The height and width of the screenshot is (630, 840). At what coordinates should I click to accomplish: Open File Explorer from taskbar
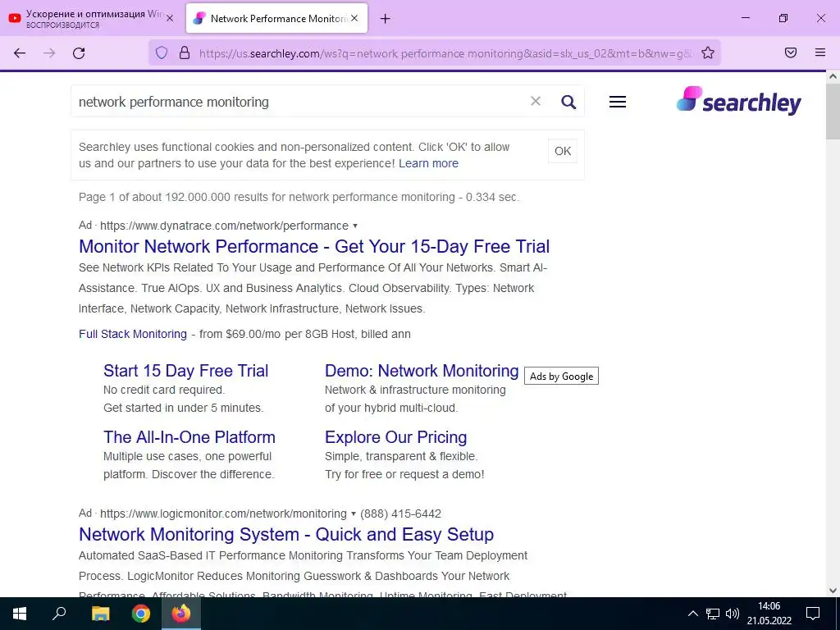(x=100, y=614)
